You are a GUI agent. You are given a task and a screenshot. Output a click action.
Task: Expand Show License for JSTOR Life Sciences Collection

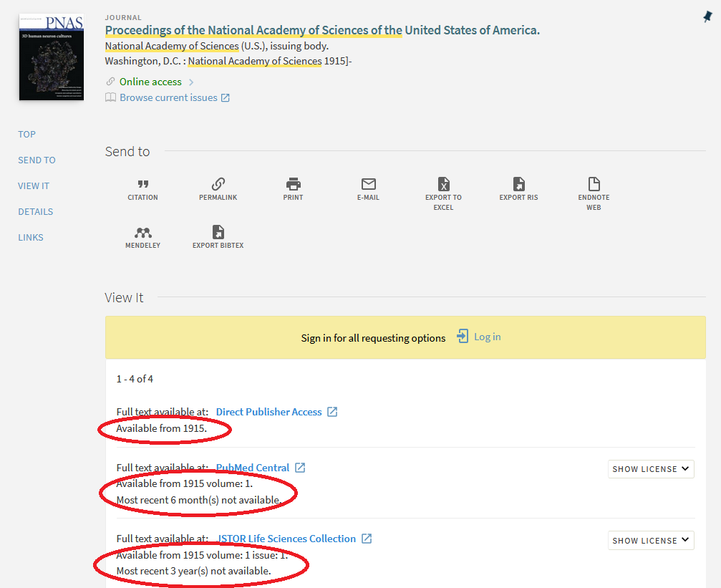[x=651, y=540]
